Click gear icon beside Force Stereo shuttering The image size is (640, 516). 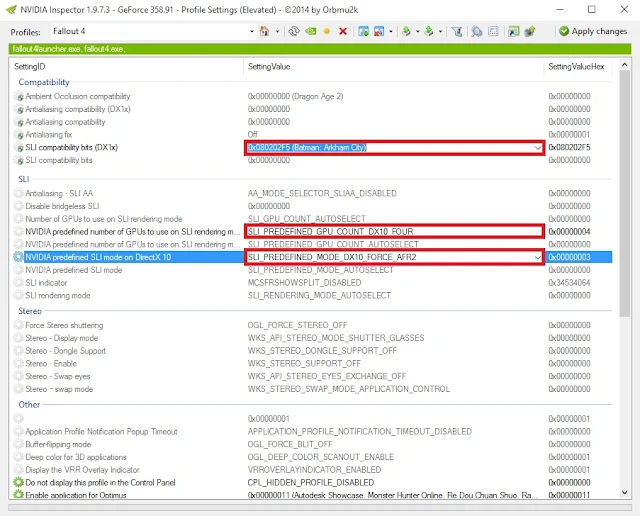(19, 325)
